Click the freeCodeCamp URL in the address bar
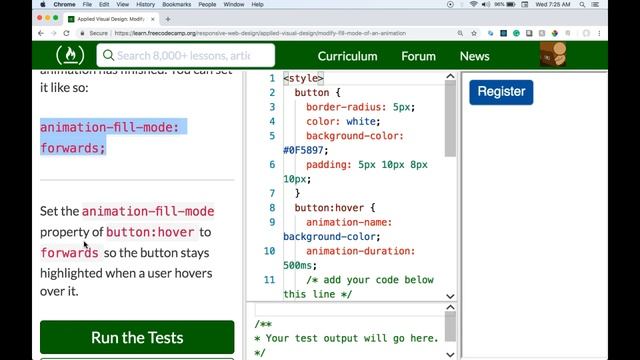The image size is (640, 360). 260,33
